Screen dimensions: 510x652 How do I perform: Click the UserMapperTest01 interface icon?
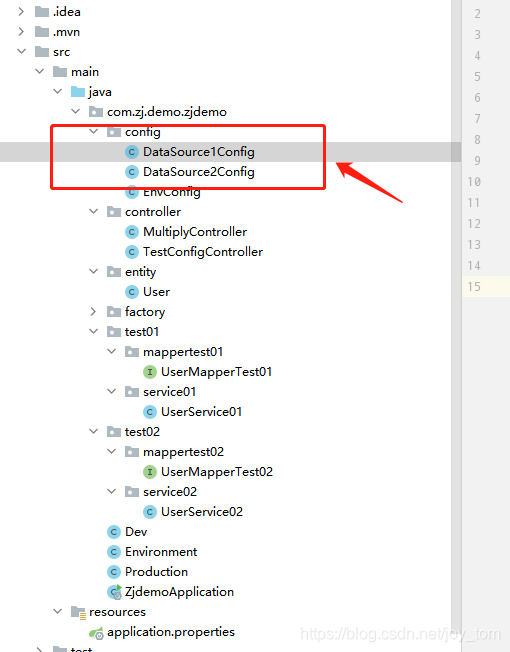(150, 372)
